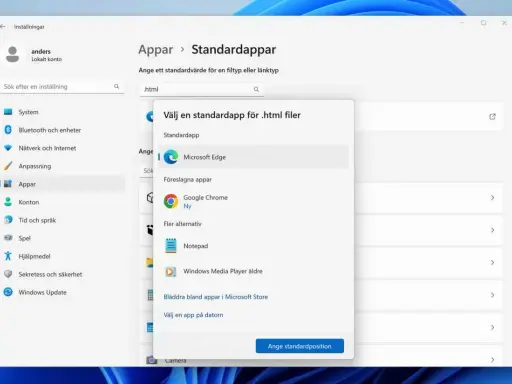Open Anpassning settings
The height and width of the screenshot is (384, 512).
63,166
